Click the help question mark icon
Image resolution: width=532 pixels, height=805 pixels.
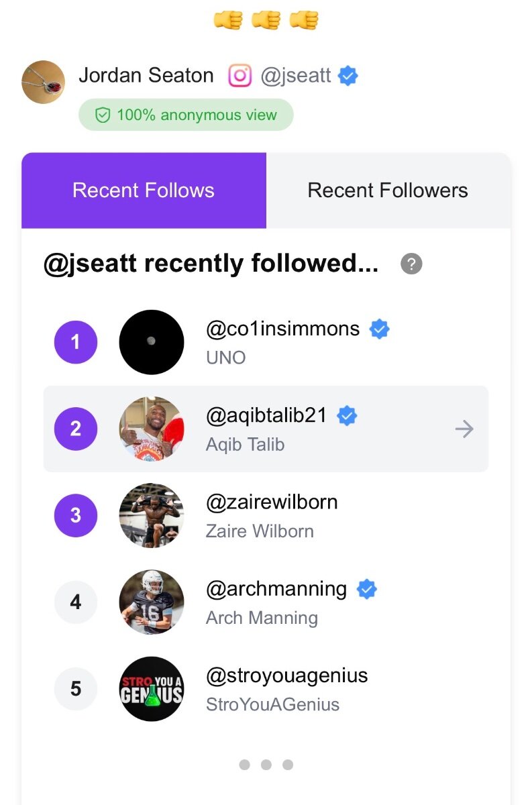[x=411, y=264]
